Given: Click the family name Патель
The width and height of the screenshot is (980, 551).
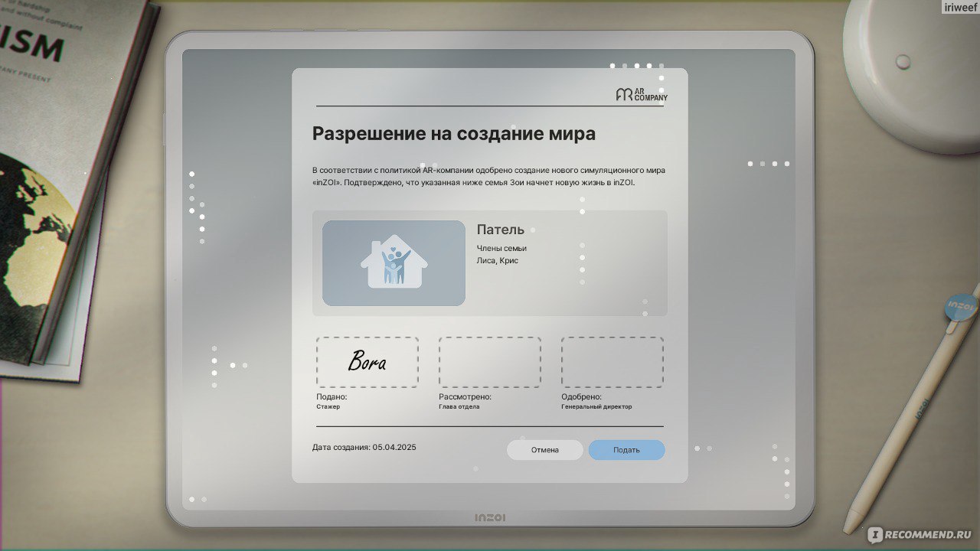Looking at the screenshot, I should point(501,230).
